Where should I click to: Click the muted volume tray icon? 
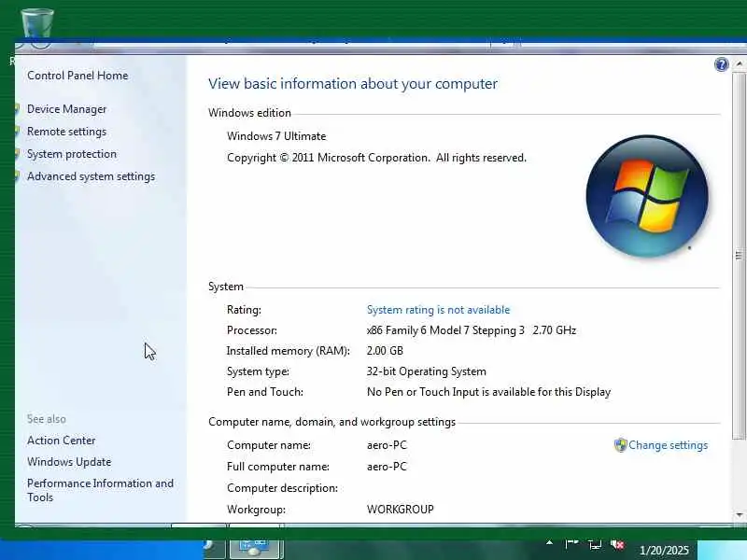click(x=617, y=544)
